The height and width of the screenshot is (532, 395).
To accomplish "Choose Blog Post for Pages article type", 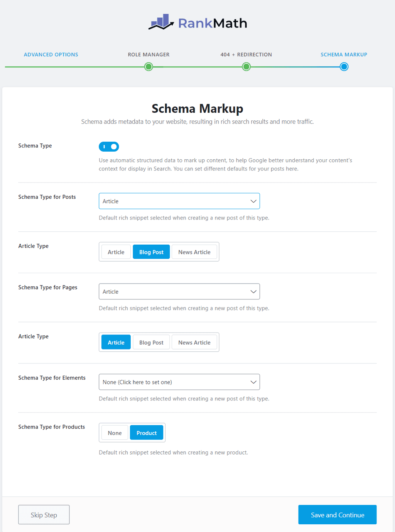I will 151,342.
